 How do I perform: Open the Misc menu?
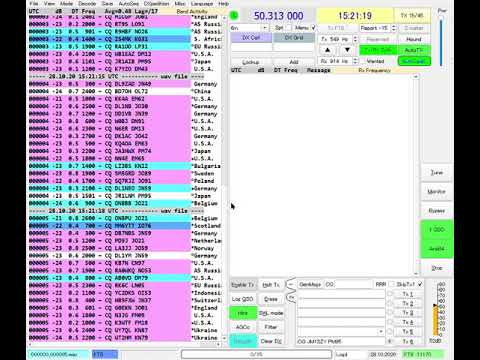[x=180, y=4]
